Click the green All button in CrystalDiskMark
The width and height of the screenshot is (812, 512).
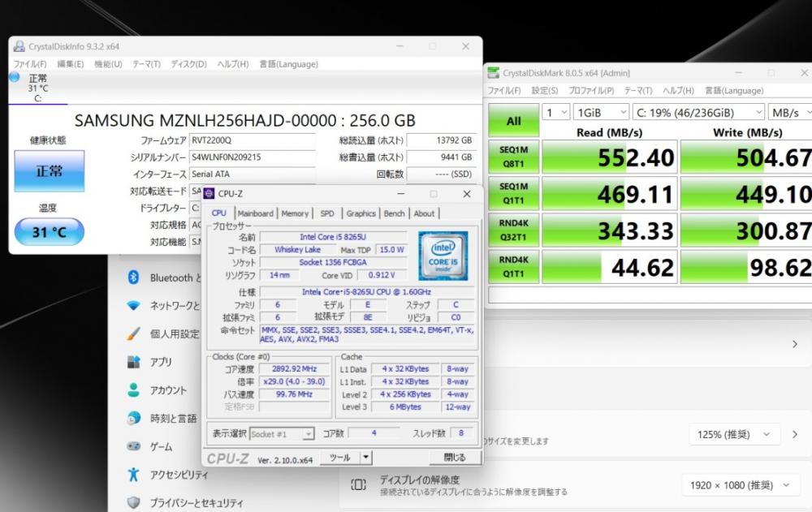514,121
